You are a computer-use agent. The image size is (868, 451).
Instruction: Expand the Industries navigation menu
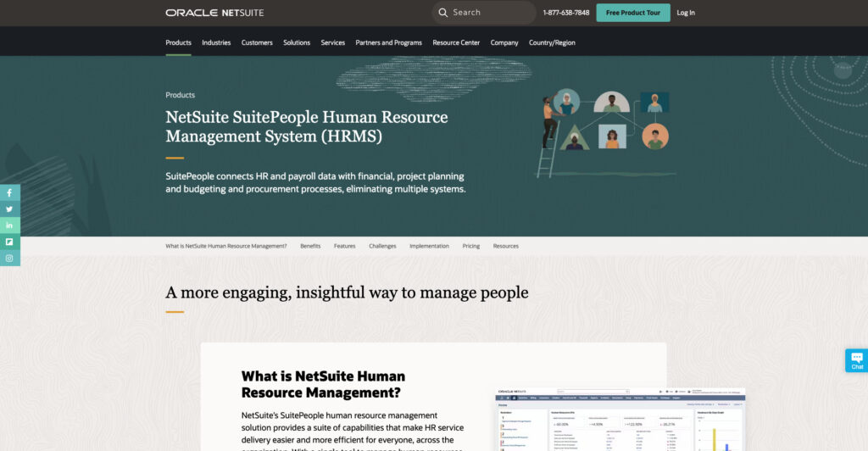coord(216,42)
